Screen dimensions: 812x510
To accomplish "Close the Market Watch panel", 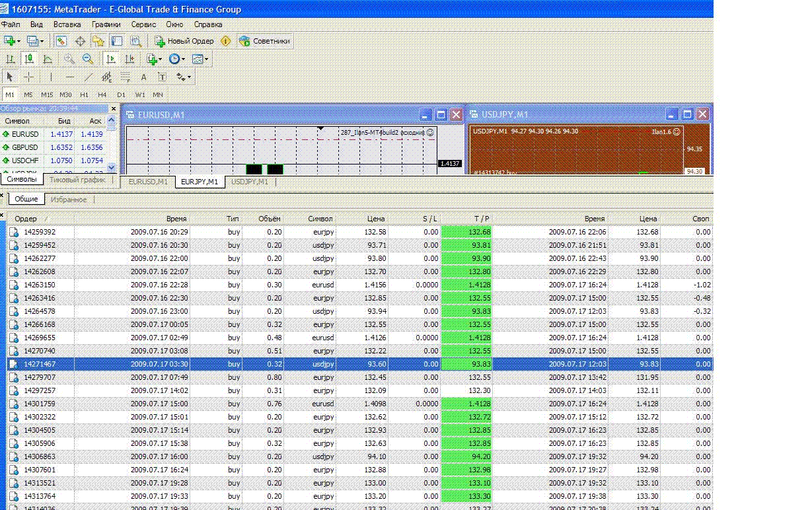I will pyautogui.click(x=114, y=108).
